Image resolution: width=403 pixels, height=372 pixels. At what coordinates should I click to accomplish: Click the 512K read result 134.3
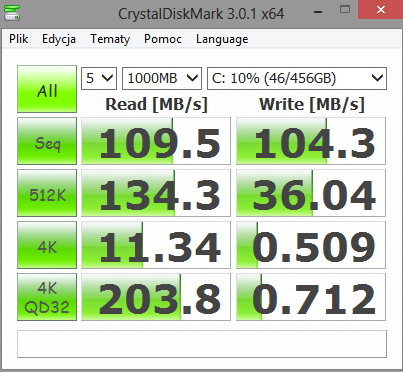[156, 193]
